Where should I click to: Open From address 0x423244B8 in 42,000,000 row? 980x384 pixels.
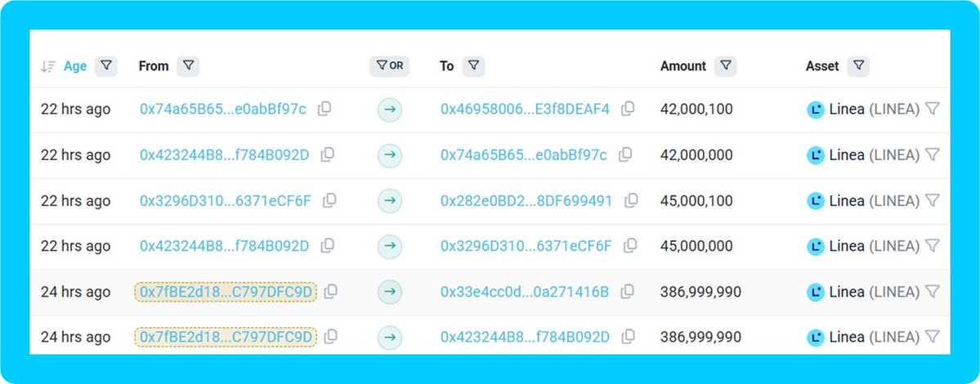click(x=225, y=155)
